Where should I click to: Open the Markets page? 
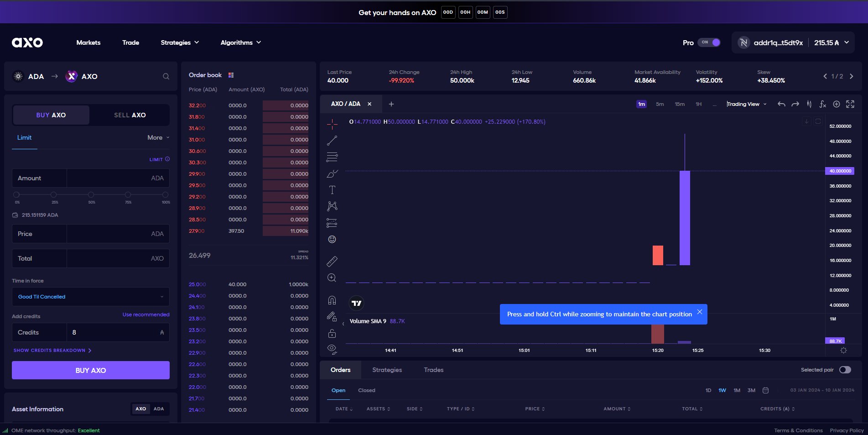pyautogui.click(x=88, y=42)
